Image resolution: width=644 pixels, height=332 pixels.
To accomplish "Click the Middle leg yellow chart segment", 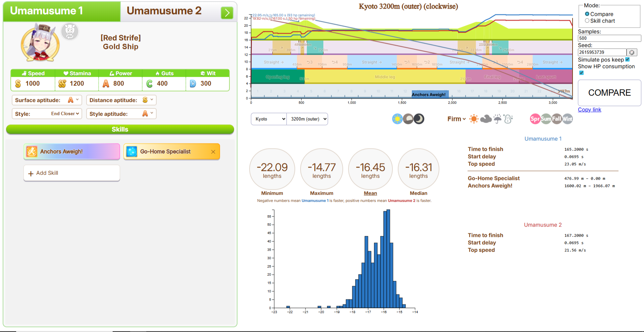I will [385, 77].
